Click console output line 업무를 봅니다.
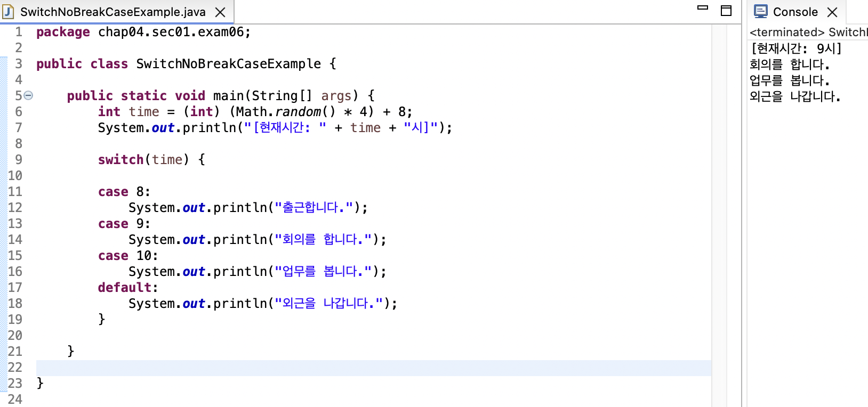Viewport: 868px width, 407px height. (790, 80)
